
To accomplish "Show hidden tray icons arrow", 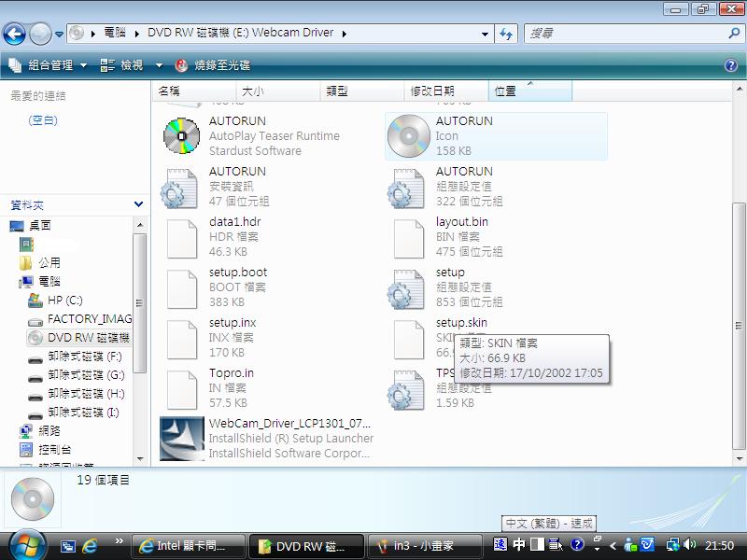I will tap(613, 546).
